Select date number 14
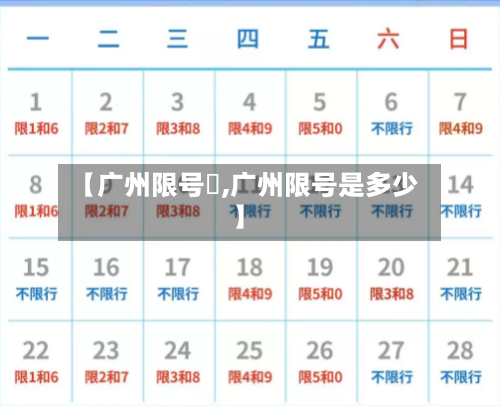Screen dimensions: 500x406 click(x=460, y=185)
